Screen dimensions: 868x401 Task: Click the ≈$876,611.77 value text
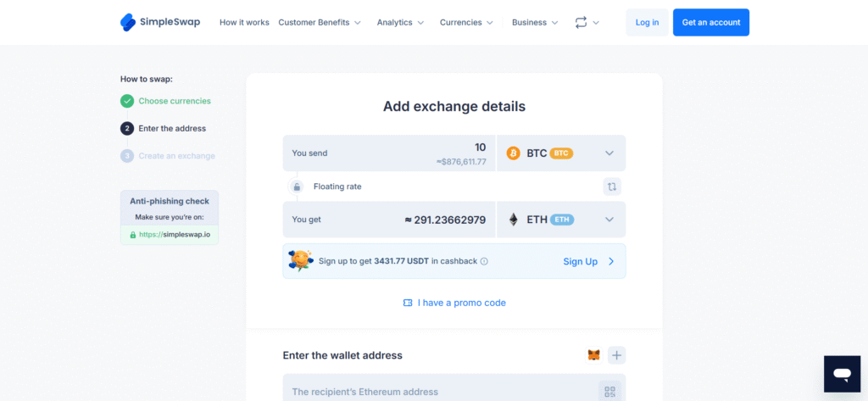(x=460, y=162)
